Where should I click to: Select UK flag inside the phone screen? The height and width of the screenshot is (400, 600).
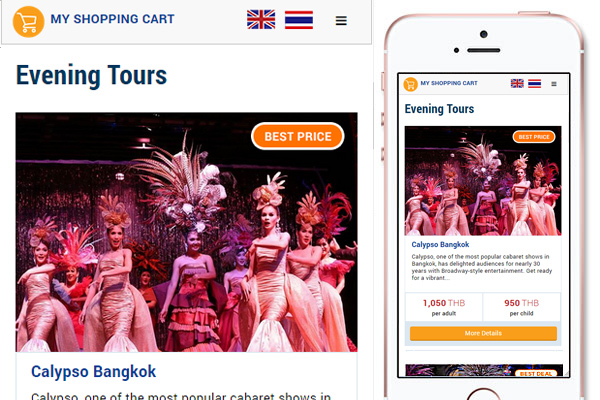point(517,83)
